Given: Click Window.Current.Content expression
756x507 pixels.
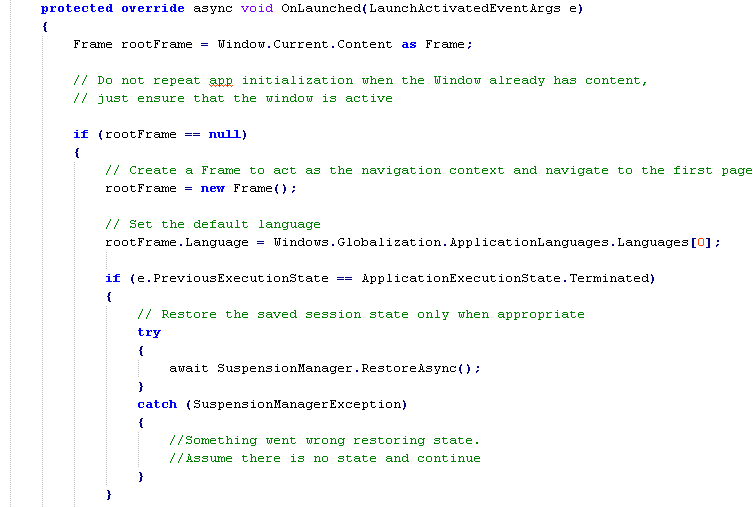Looking at the screenshot, I should 305,44.
